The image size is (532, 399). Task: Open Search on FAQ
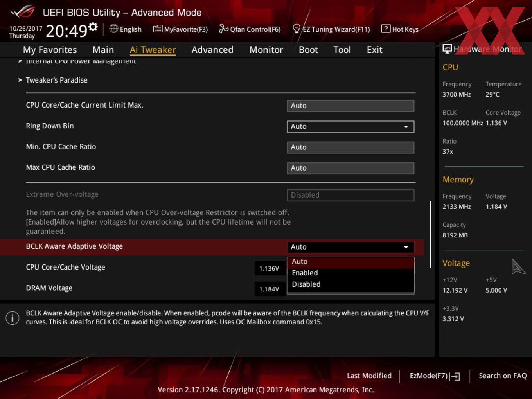[x=503, y=376]
